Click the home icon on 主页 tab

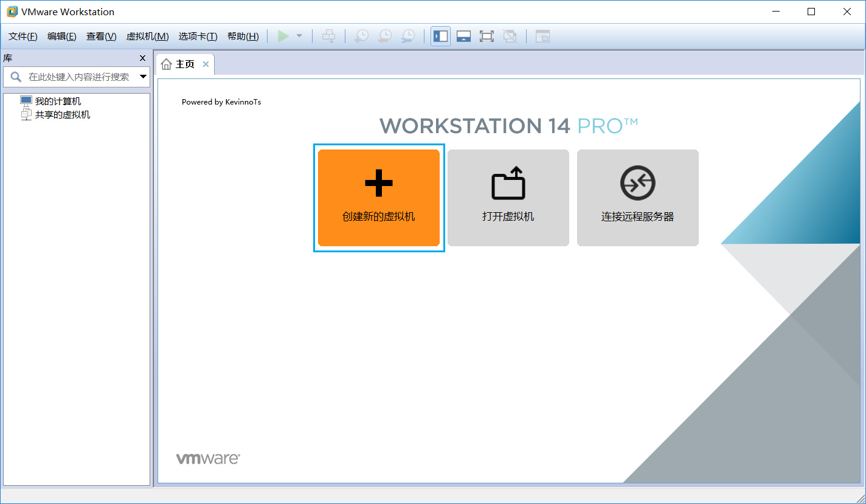167,64
